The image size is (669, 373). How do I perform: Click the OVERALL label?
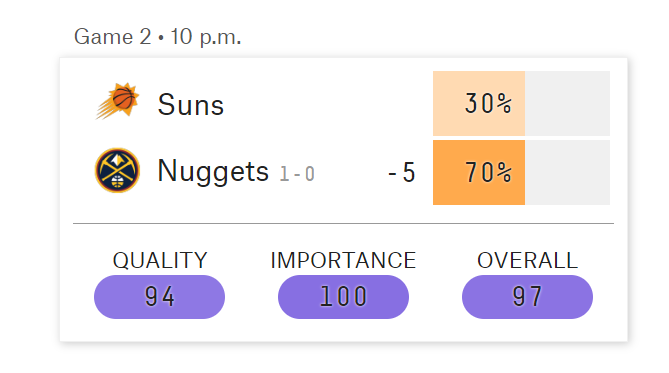click(527, 260)
